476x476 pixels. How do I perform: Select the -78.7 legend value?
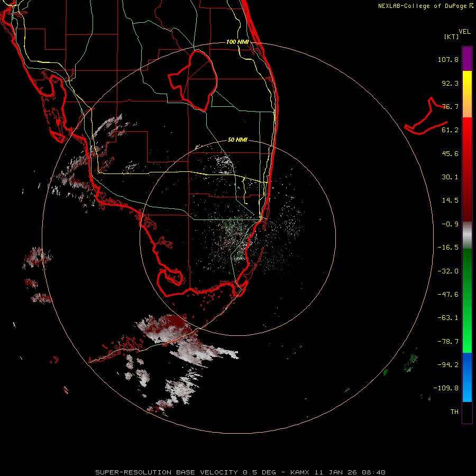point(448,342)
